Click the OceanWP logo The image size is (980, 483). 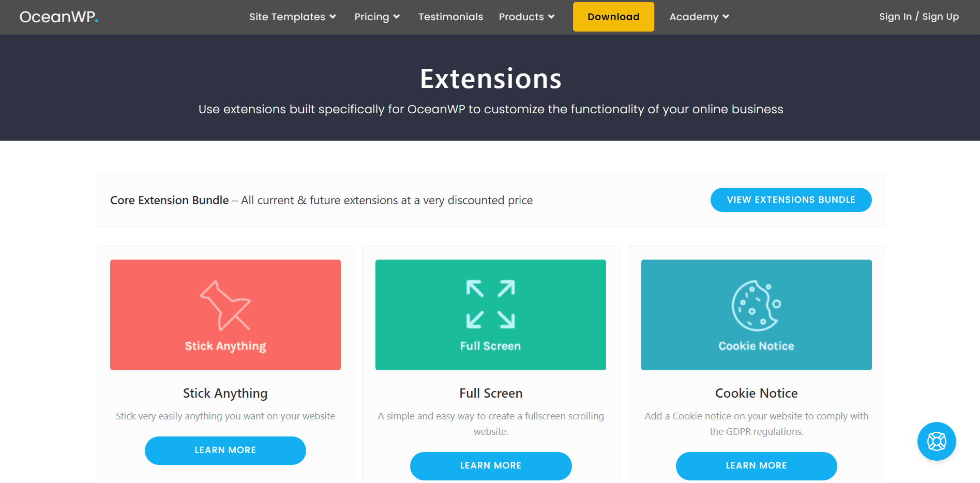pos(59,17)
